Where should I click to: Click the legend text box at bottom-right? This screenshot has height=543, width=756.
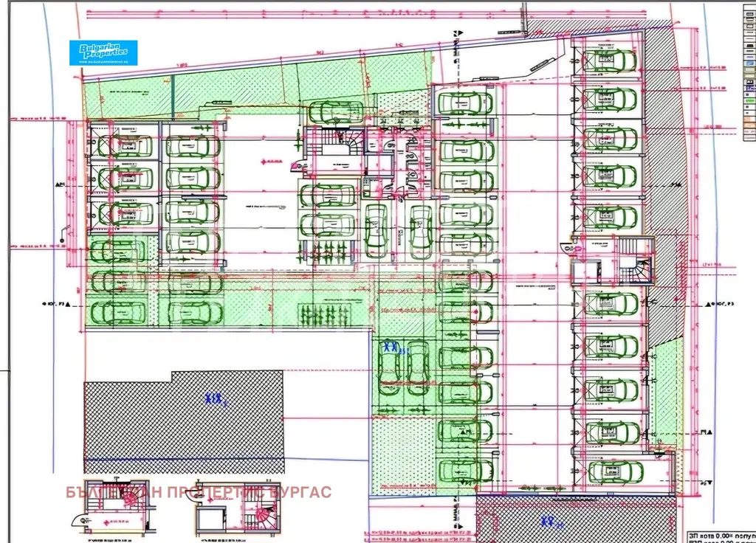tap(716, 534)
